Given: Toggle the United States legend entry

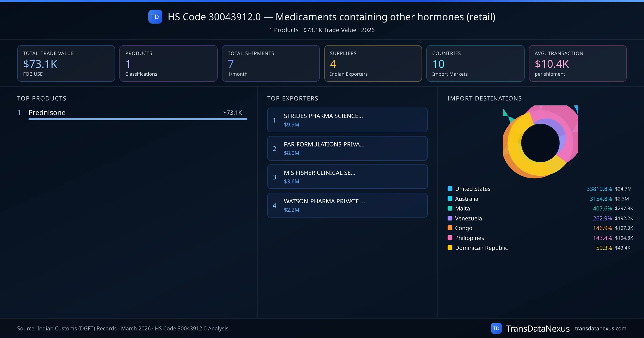Looking at the screenshot, I should pyautogui.click(x=473, y=189).
